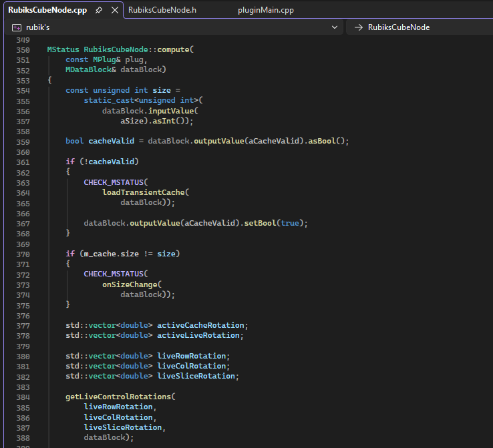This screenshot has height=448, width=493.
Task: Click asBool call on line 359
Action: [321, 141]
